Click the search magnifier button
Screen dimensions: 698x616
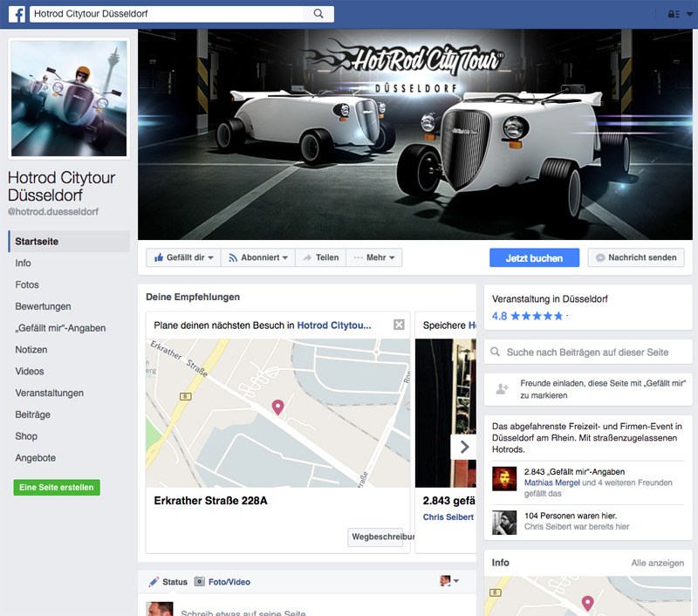[x=318, y=14]
